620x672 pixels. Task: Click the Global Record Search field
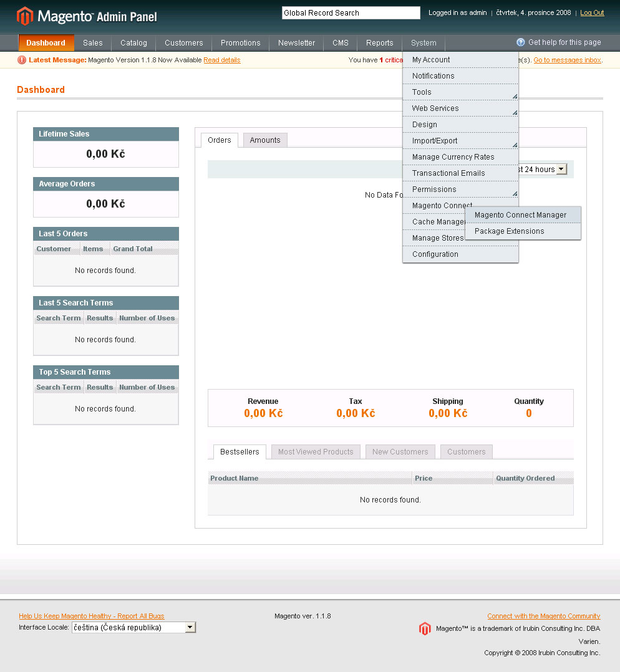point(351,13)
